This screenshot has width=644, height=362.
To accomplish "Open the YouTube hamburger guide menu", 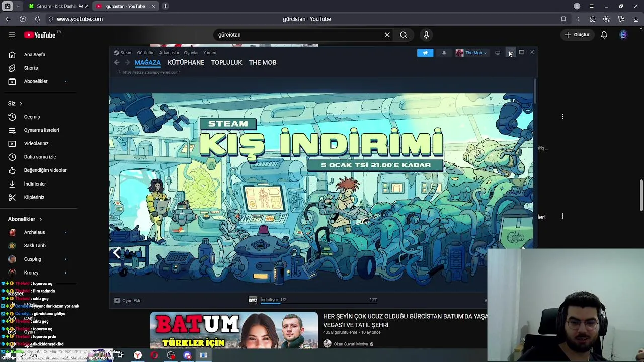I will click(x=12, y=35).
